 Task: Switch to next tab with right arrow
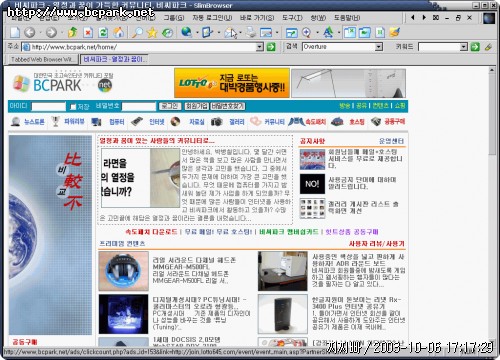point(424,17)
